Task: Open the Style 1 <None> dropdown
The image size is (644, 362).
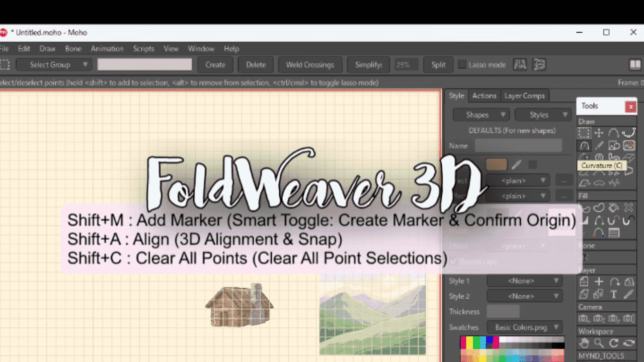Action: (525, 281)
